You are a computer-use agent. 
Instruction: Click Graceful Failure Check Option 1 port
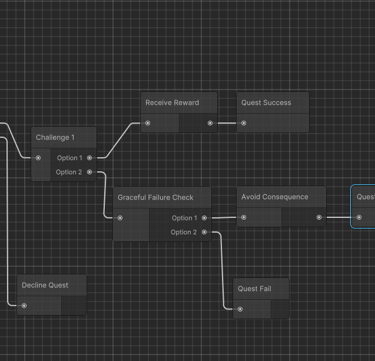click(x=204, y=218)
